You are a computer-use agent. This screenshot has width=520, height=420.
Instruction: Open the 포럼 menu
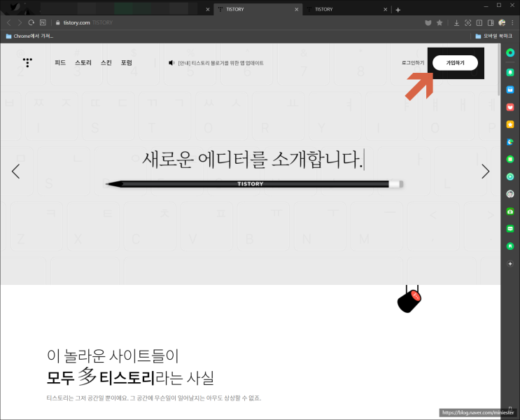coord(127,63)
